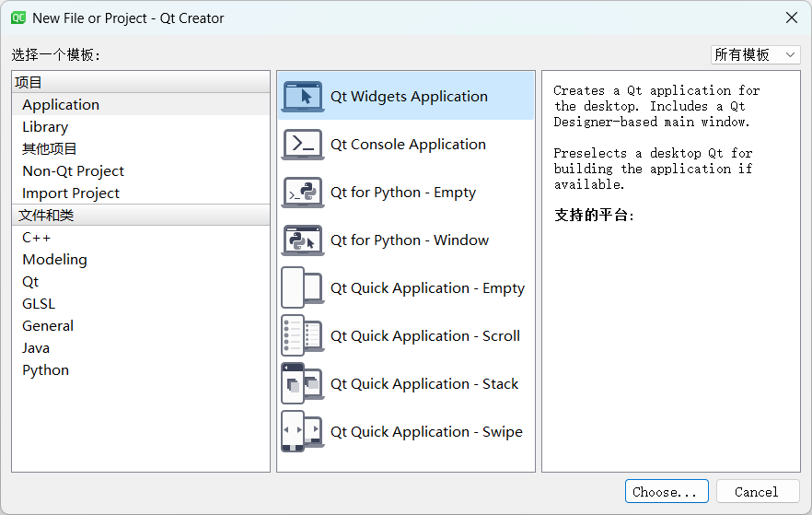
Task: Select the Modeling category
Action: (54, 260)
